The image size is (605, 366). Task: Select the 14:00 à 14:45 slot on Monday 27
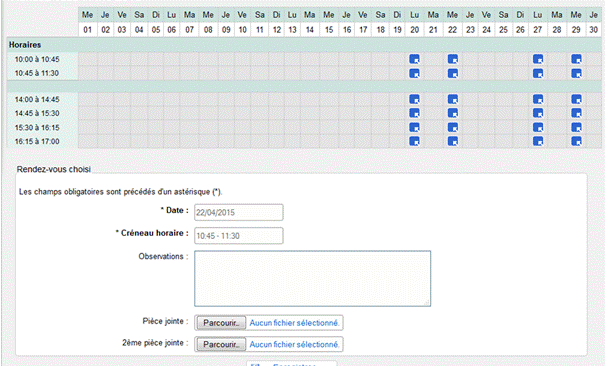click(x=538, y=100)
